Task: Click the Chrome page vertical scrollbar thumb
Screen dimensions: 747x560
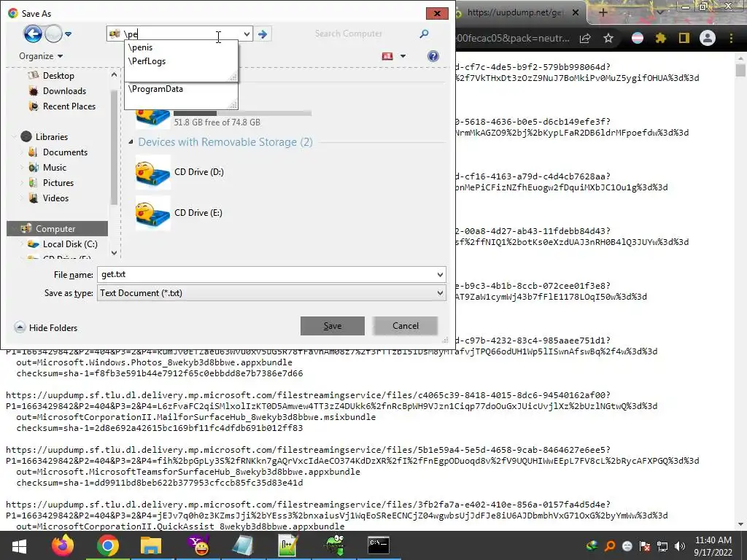Action: tap(740, 69)
